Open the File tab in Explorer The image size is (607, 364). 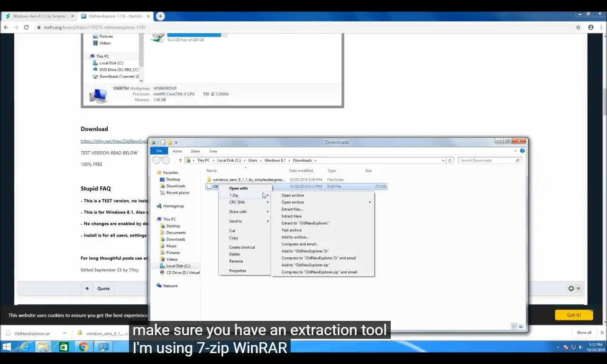(x=159, y=151)
